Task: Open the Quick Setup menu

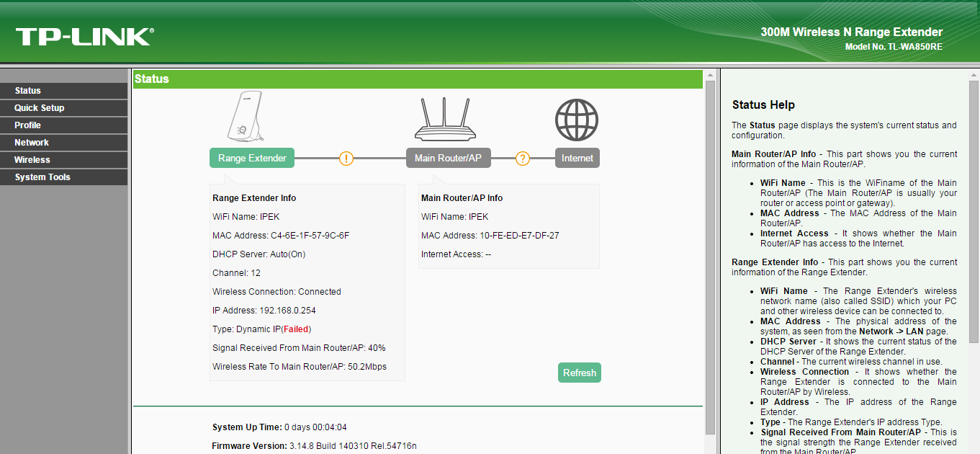Action: (x=64, y=108)
